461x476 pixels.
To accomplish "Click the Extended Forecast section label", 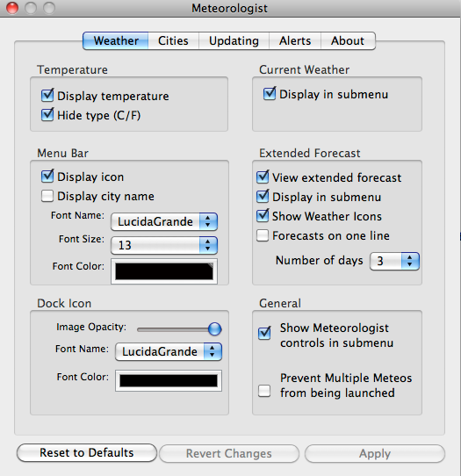I will coord(310,153).
